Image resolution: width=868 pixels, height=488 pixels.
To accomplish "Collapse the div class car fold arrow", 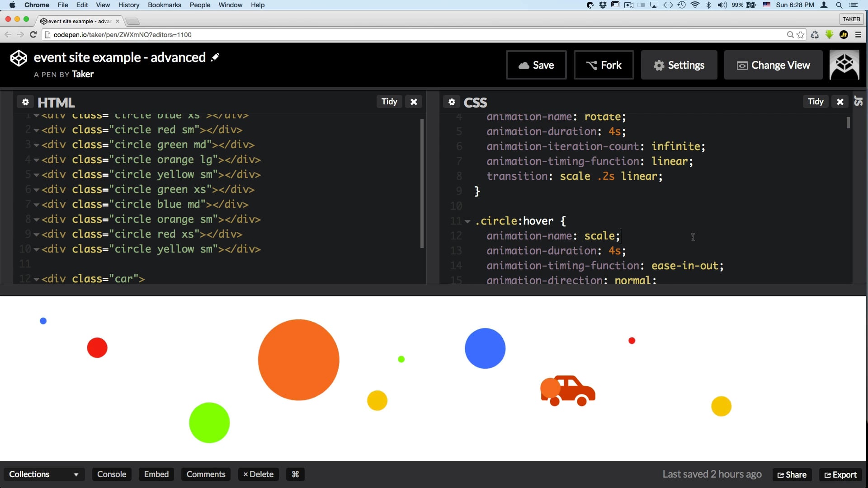I will pyautogui.click(x=36, y=279).
